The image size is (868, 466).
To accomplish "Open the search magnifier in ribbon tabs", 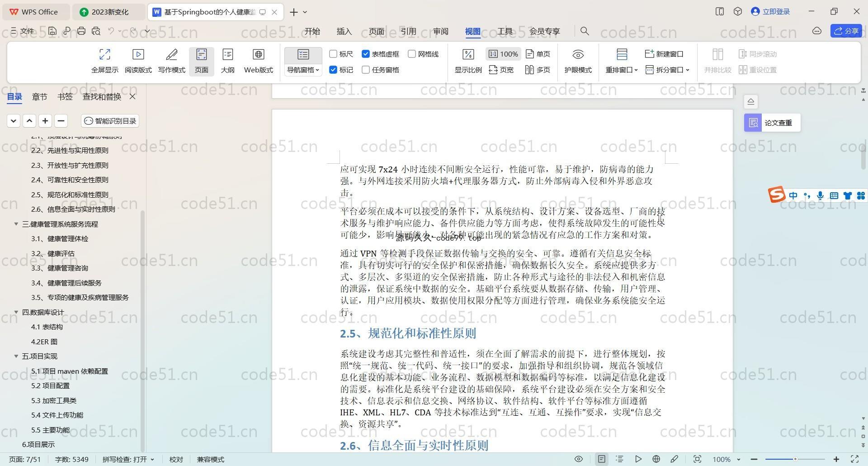I will [585, 31].
